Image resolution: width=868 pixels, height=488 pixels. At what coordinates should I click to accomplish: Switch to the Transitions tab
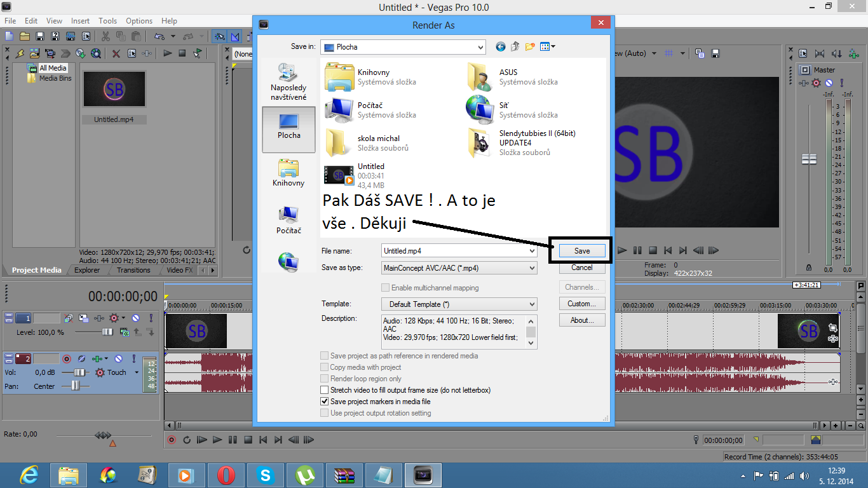pos(133,270)
